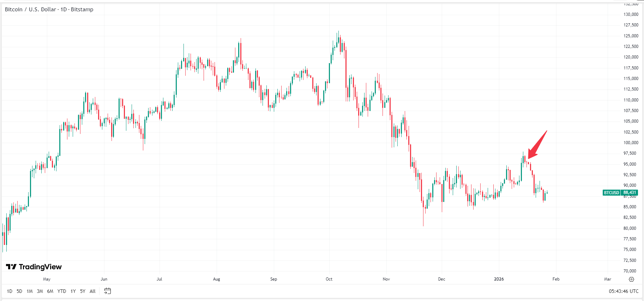Select the 5Y range option

coord(82,291)
